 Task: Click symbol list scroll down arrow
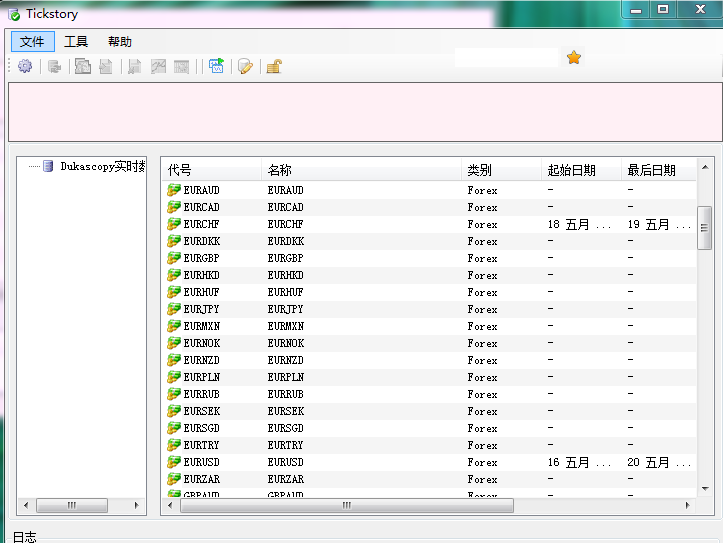tap(705, 489)
